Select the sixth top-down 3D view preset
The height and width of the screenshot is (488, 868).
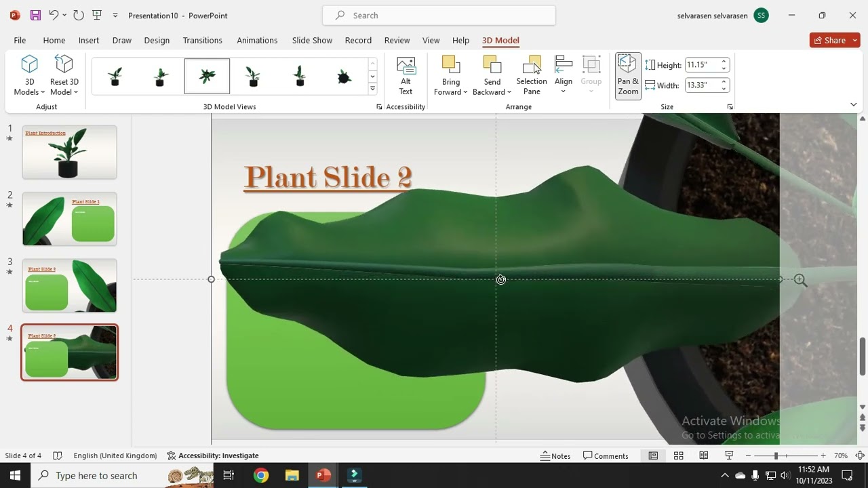pyautogui.click(x=344, y=76)
